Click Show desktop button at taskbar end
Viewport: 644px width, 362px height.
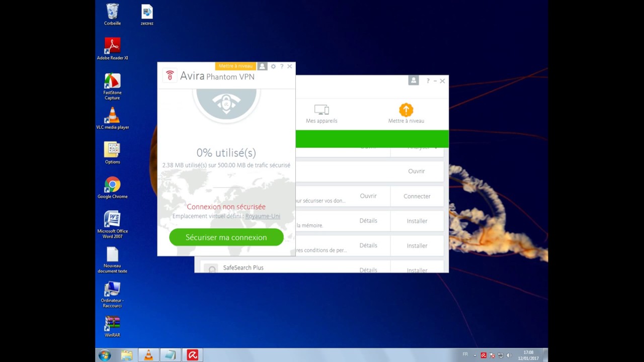pos(545,355)
